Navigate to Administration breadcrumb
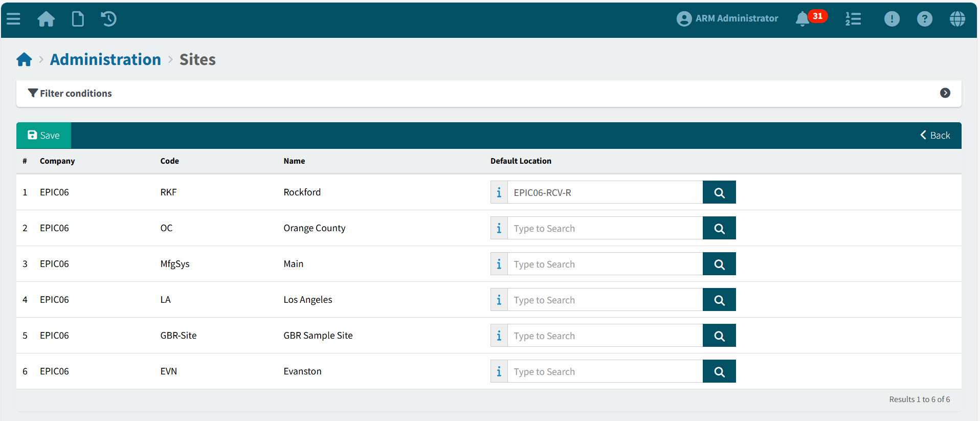This screenshot has height=421, width=980. (x=105, y=59)
